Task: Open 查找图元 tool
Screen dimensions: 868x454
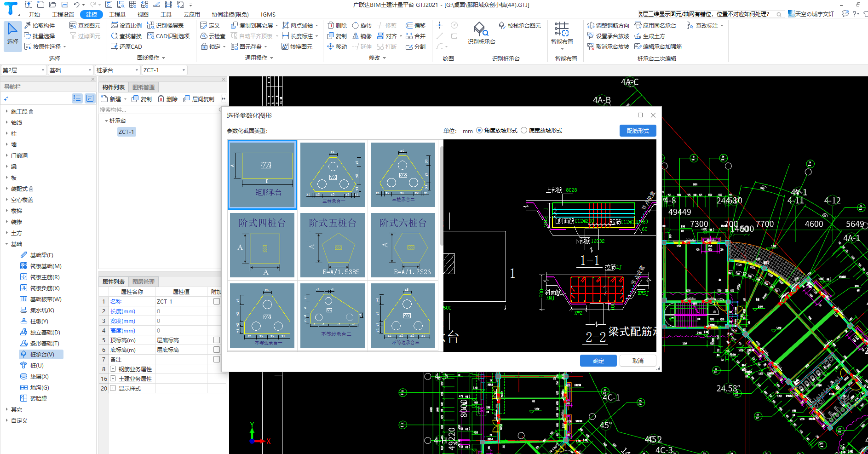Action: click(85, 26)
